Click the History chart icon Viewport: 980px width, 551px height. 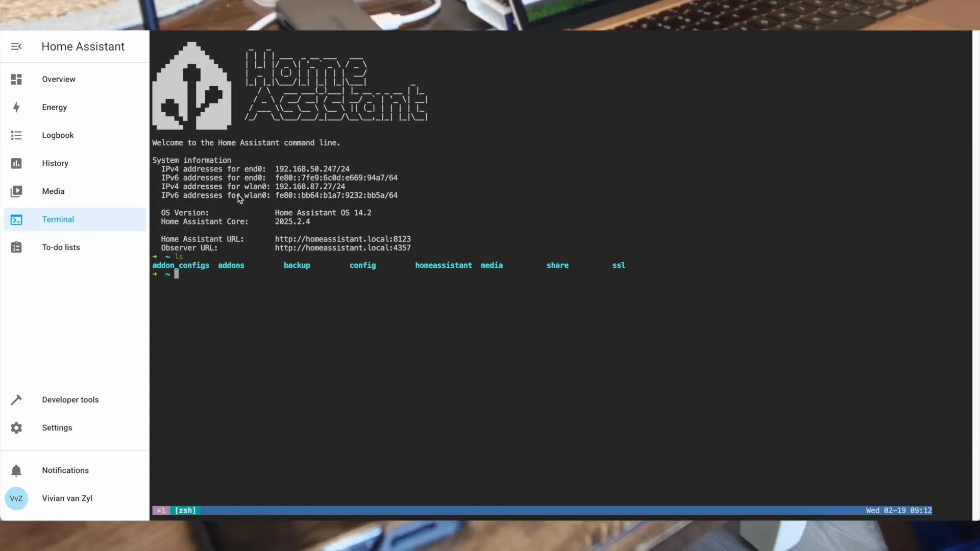(x=16, y=163)
